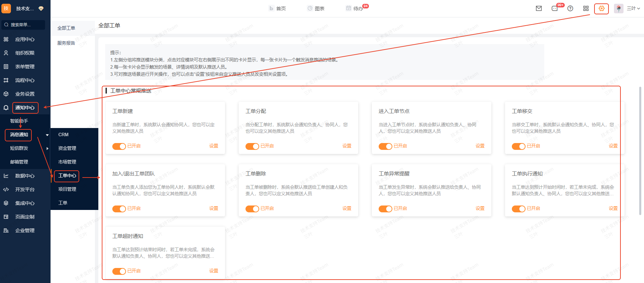Open the chat messages icon with 99+ badge

pyautogui.click(x=555, y=9)
